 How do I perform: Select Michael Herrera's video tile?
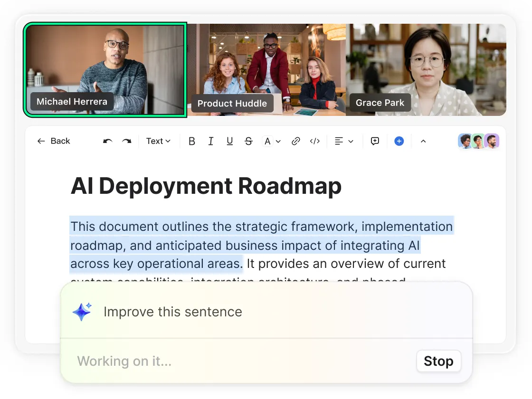pos(105,69)
